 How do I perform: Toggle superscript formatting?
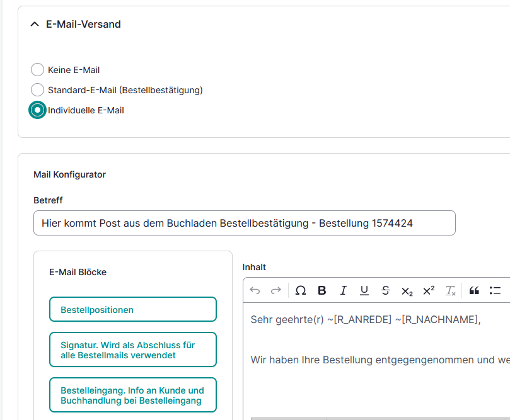(x=429, y=290)
